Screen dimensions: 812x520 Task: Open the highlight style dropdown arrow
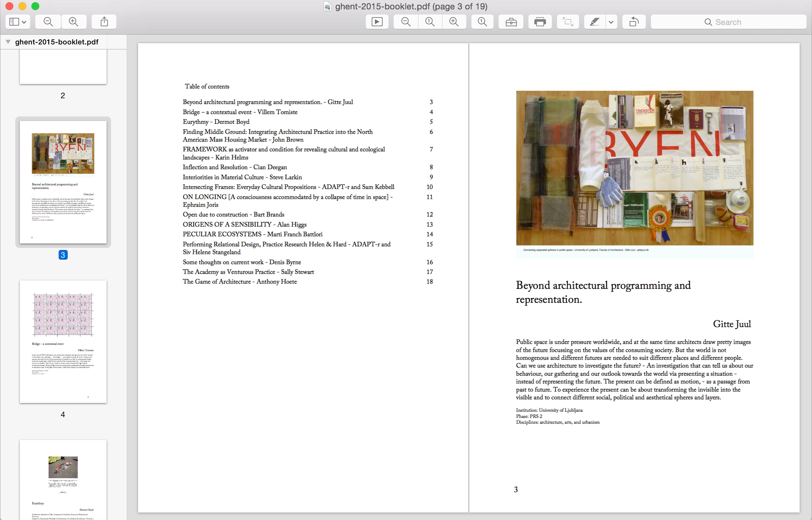point(611,22)
